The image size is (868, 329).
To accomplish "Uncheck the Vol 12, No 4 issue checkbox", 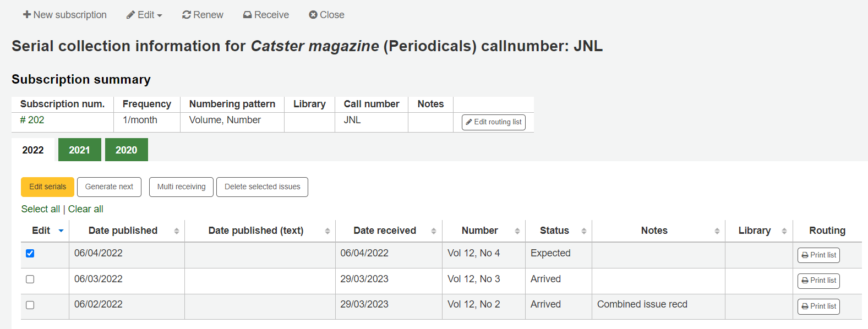I will coord(30,254).
